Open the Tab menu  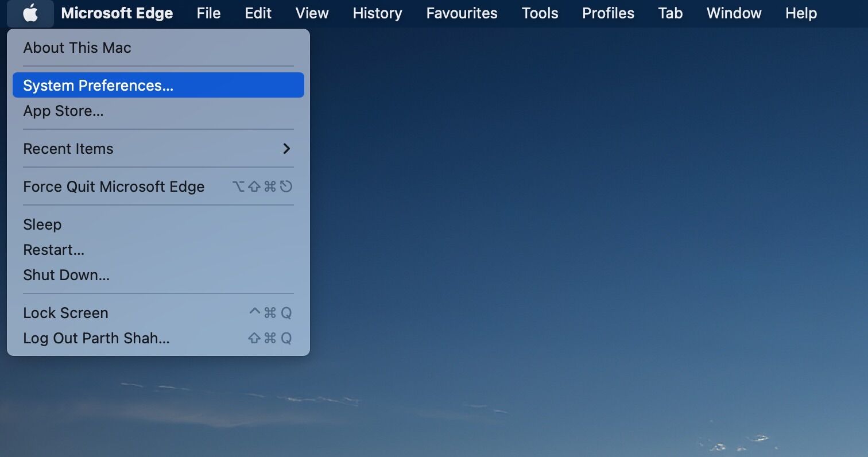click(670, 13)
